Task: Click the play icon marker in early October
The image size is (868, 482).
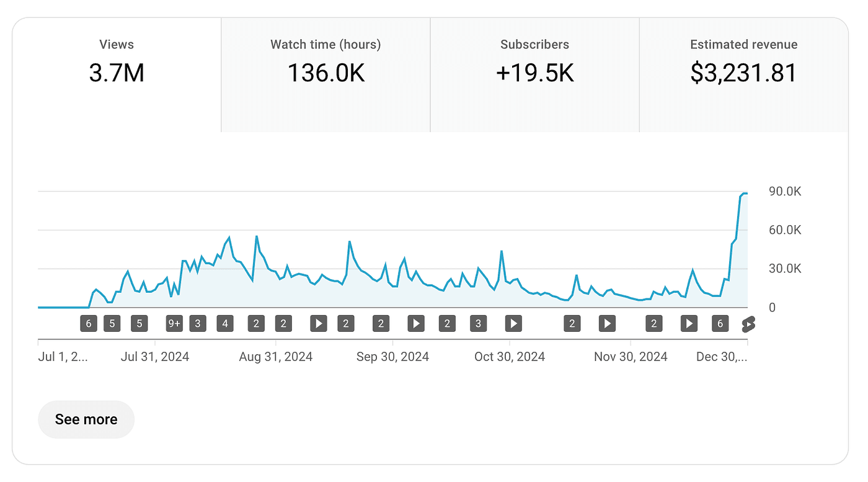Action: click(415, 323)
